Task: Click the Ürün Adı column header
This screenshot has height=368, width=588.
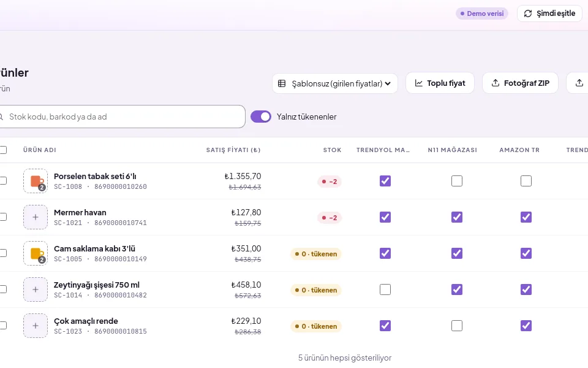Action: tap(39, 150)
